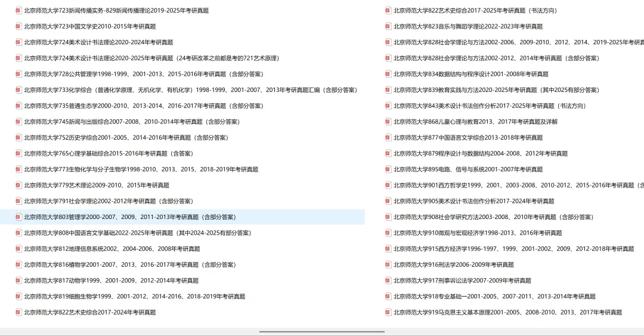Select file 823音乐与舞蹈学理论2022-2023年考研真题

click(468, 26)
